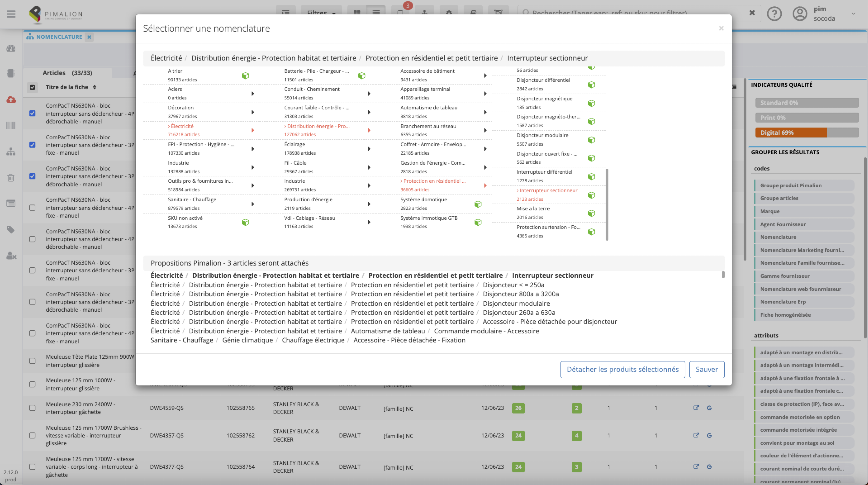Screen dimensions: 868x485
Task: Uncheck ComPacT NS630NA 4P débrochable first row
Action: point(32,113)
